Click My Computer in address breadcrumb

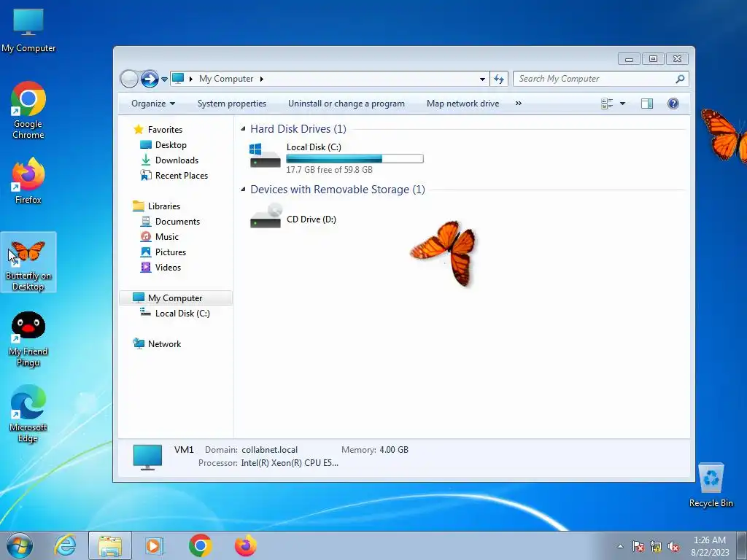coord(226,79)
